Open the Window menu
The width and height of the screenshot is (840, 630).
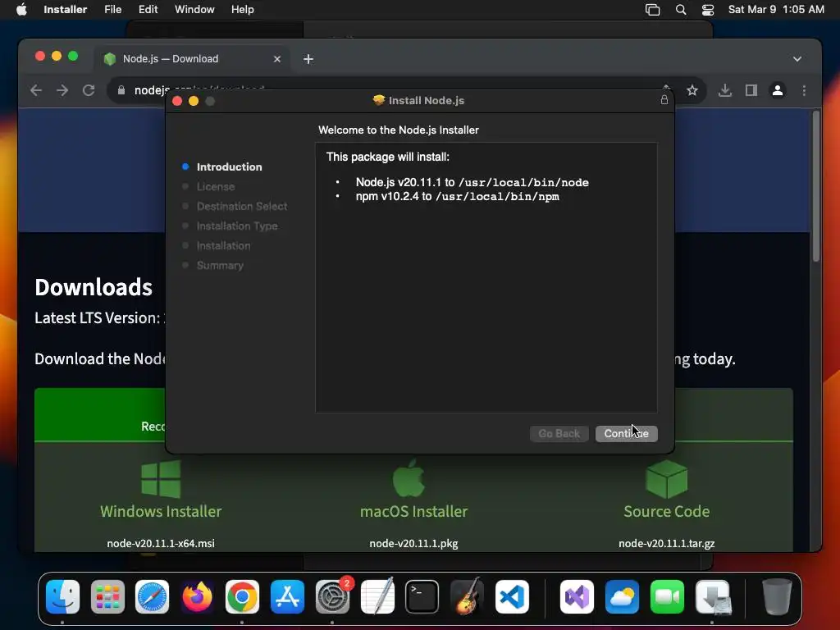(x=194, y=10)
